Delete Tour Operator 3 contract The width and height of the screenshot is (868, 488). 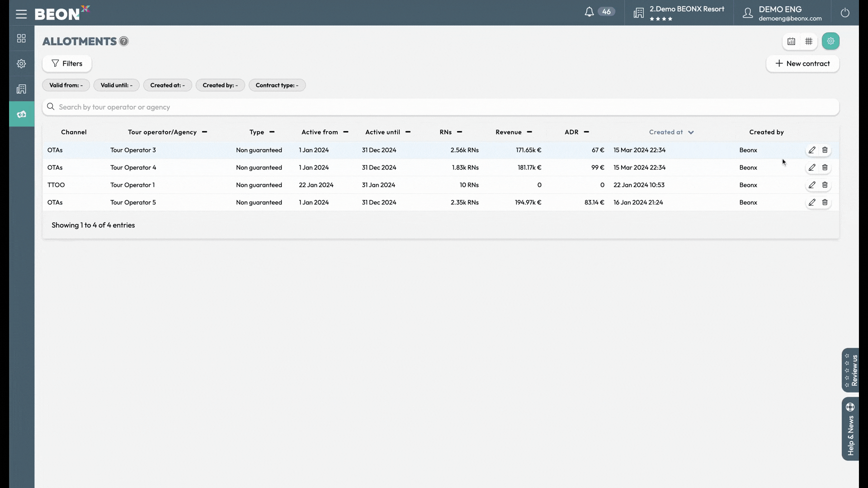[x=825, y=150]
